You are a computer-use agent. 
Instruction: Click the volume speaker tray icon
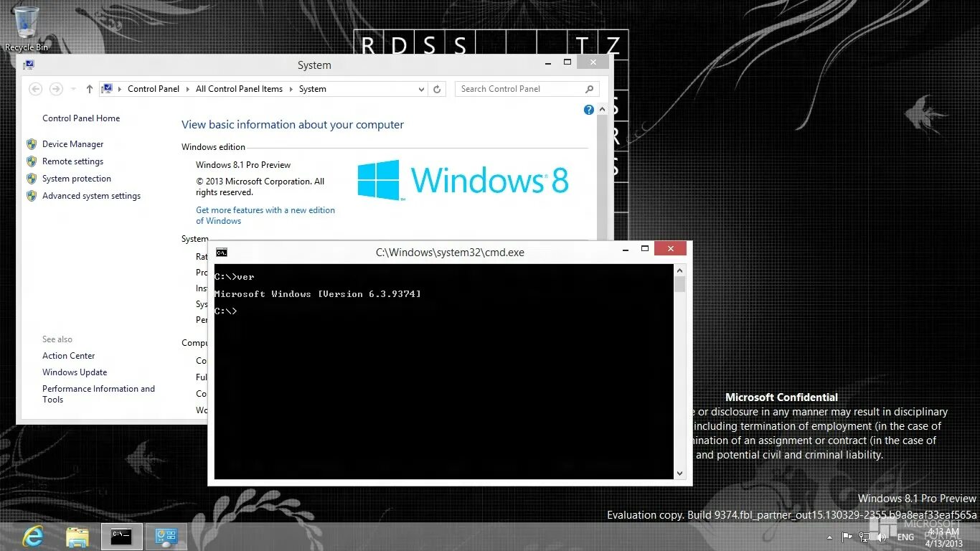pos(882,537)
